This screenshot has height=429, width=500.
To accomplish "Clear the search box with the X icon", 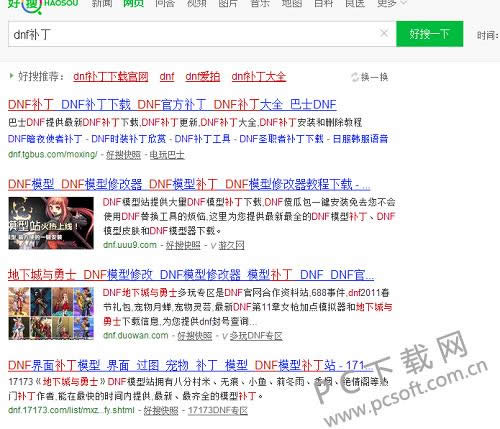I will click(384, 33).
